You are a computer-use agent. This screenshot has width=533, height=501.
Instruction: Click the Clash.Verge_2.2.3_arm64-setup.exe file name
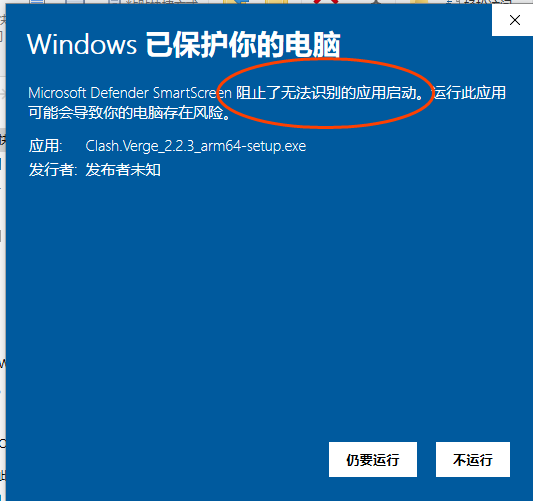[x=196, y=146]
